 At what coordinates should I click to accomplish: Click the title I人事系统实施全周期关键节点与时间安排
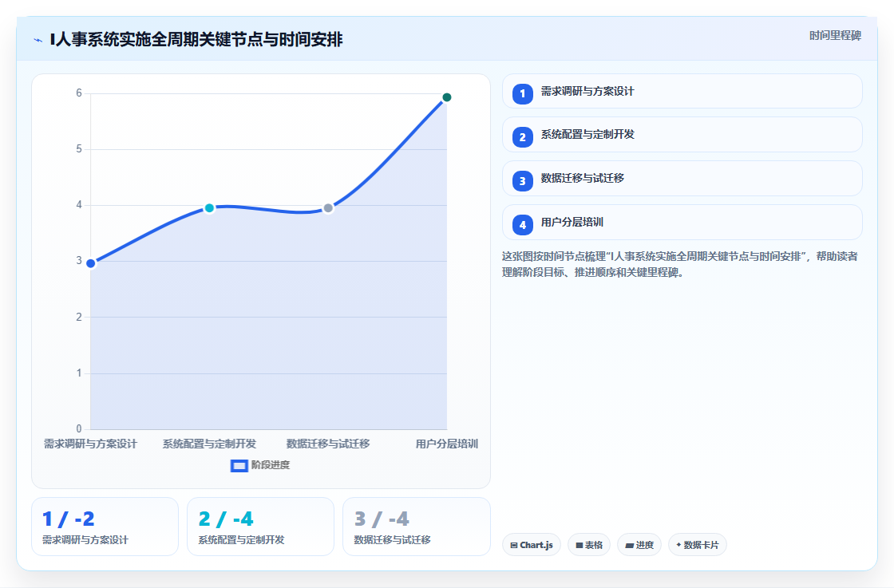pyautogui.click(x=196, y=39)
